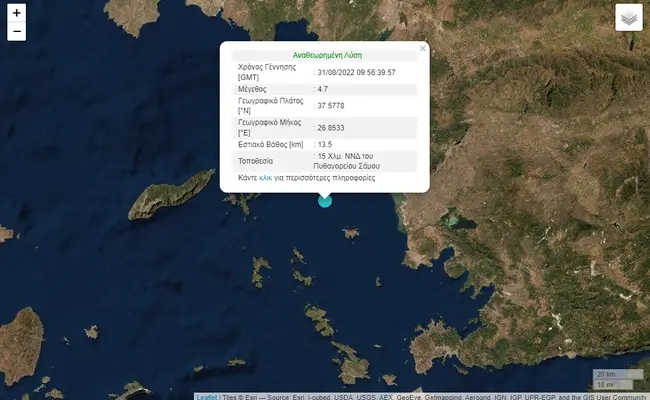The height and width of the screenshot is (400, 650).
Task: Click the 10 mi scale label
Action: pyautogui.click(x=604, y=385)
